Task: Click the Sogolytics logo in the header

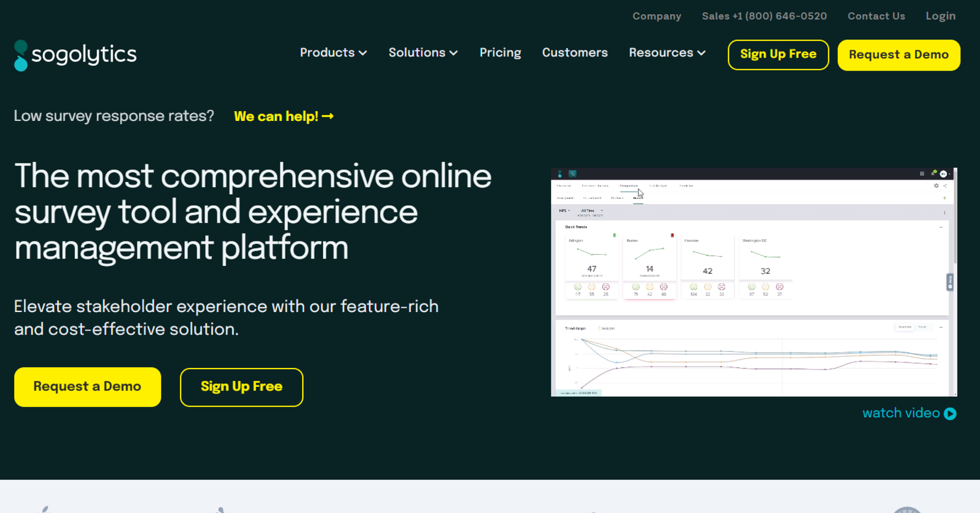Action: [75, 54]
